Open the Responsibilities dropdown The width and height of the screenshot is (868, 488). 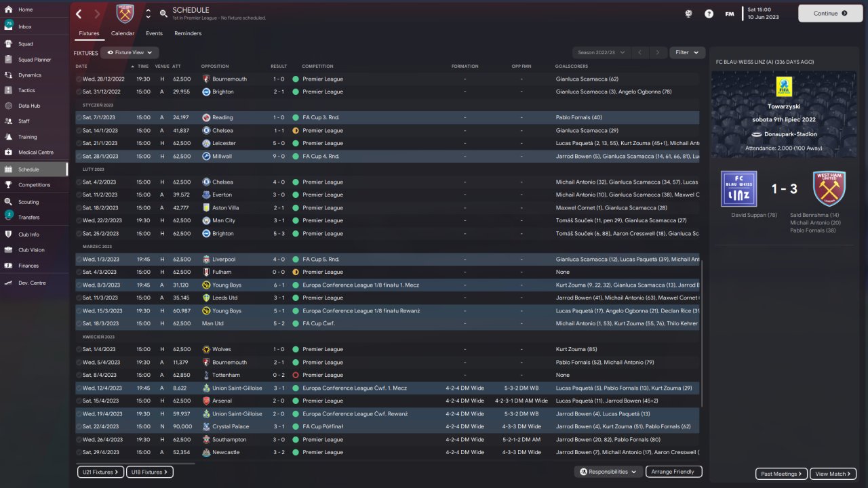(x=609, y=472)
